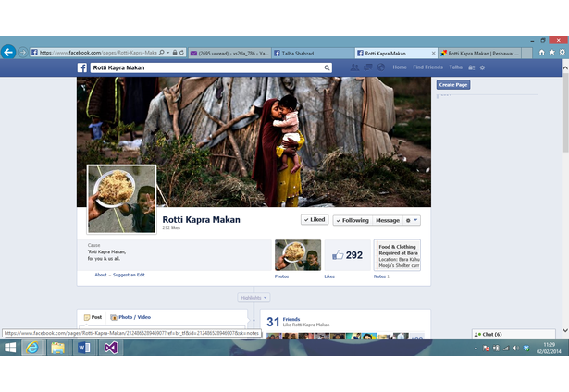This screenshot has width=569, height=392.
Task: Open the page gear dropdown menu
Action: point(412,220)
